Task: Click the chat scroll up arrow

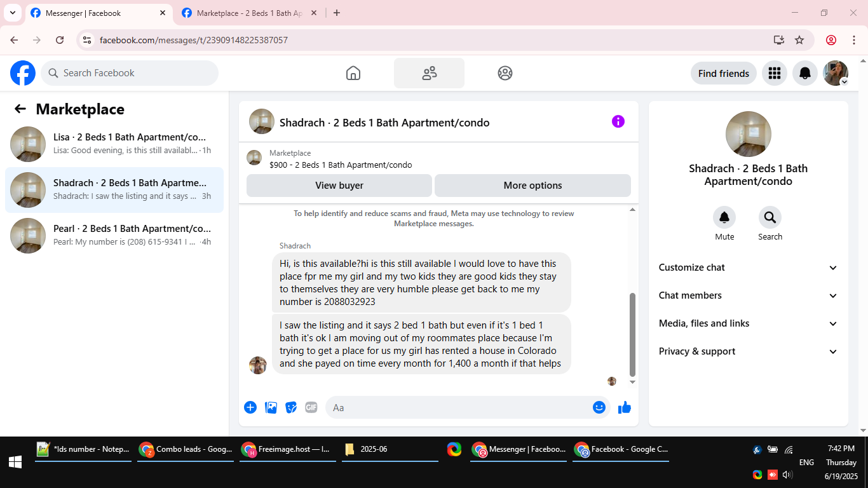Action: point(632,210)
